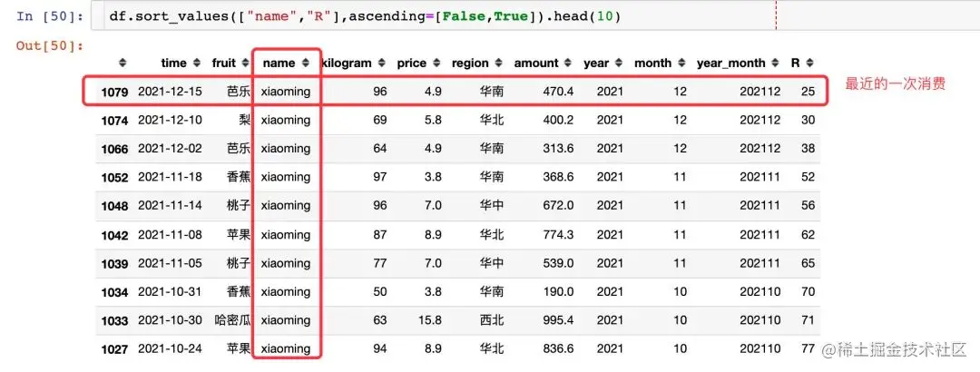The image size is (980, 372).
Task: Sort by the year_month column arrows
Action: tap(776, 64)
